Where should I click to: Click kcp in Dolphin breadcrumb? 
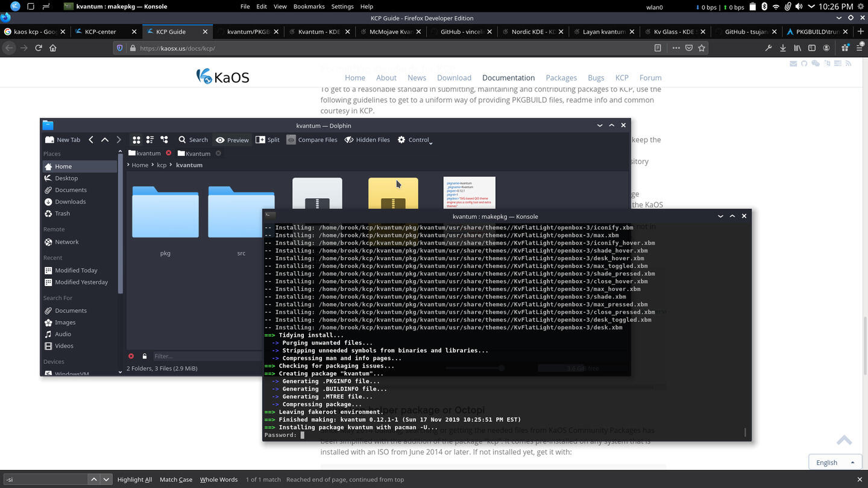point(162,164)
